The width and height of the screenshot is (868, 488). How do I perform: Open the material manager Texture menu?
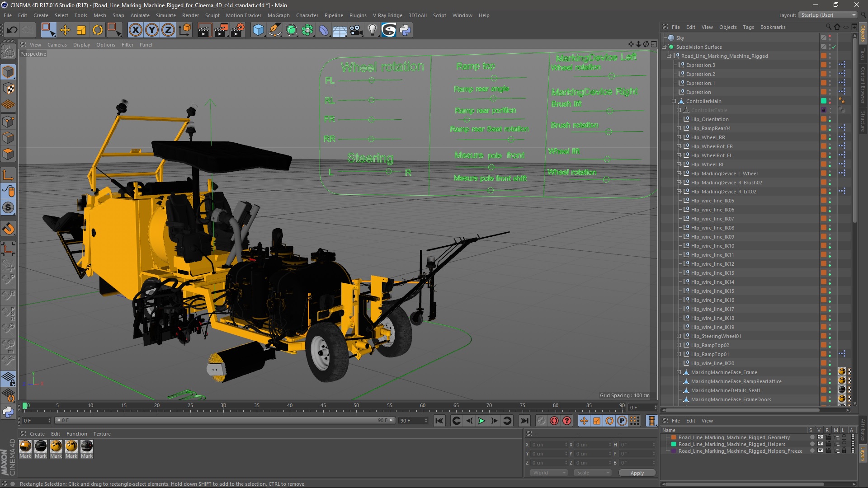click(102, 434)
